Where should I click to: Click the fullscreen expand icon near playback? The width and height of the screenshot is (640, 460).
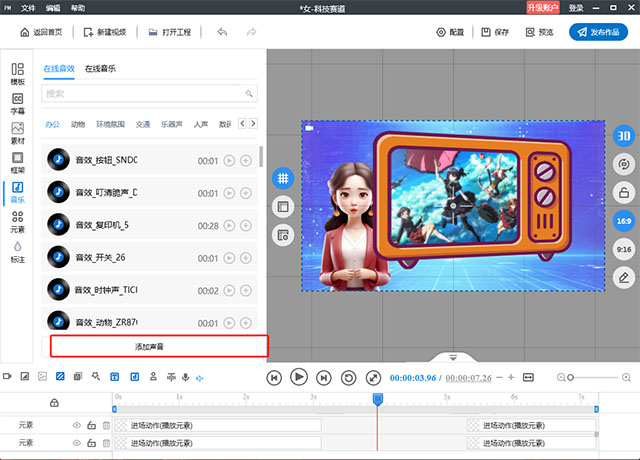click(373, 377)
